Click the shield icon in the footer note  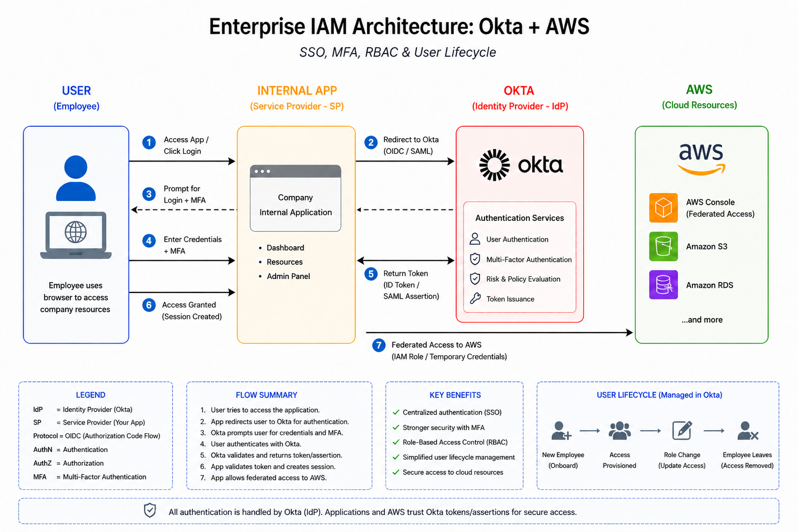[150, 510]
